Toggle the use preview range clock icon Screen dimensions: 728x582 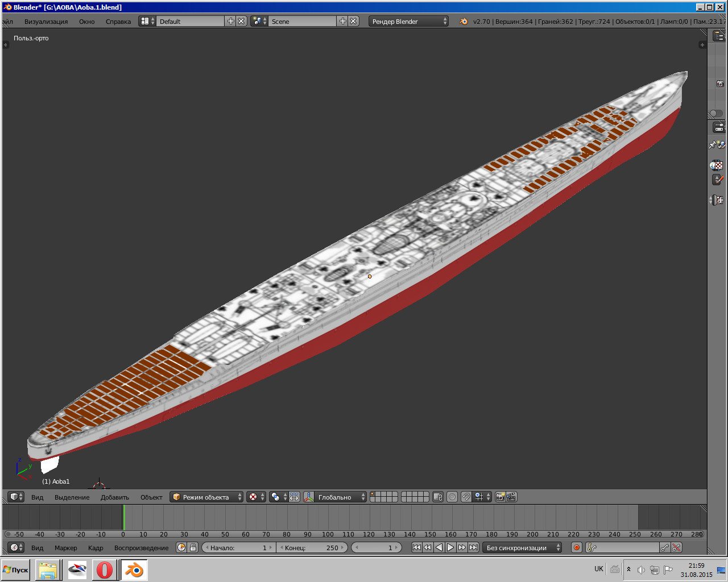click(x=181, y=548)
